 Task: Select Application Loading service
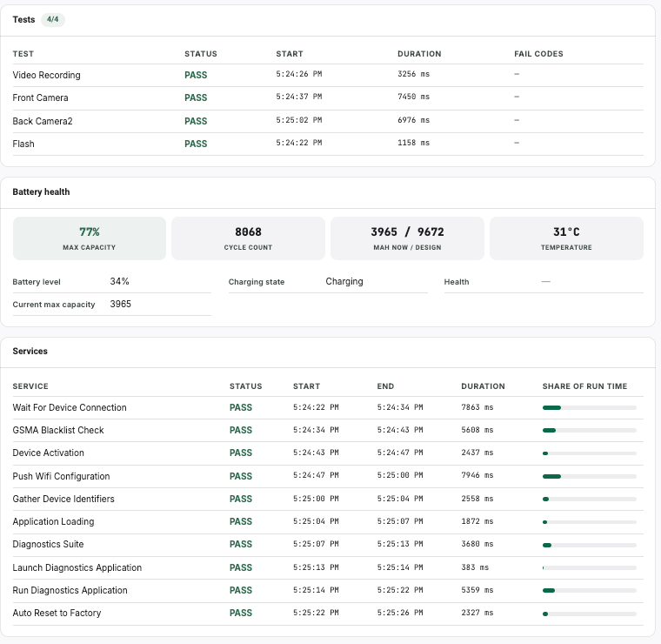pos(54,521)
